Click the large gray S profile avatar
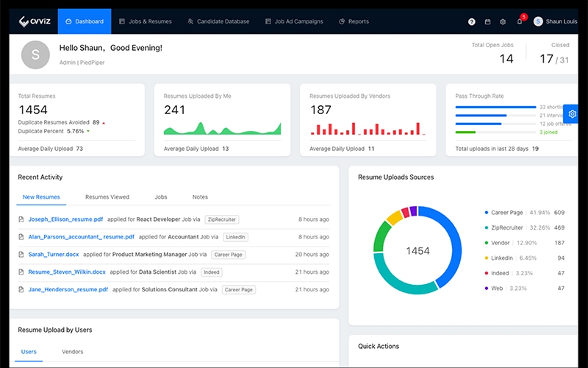Image resolution: width=588 pixels, height=368 pixels. [x=36, y=54]
